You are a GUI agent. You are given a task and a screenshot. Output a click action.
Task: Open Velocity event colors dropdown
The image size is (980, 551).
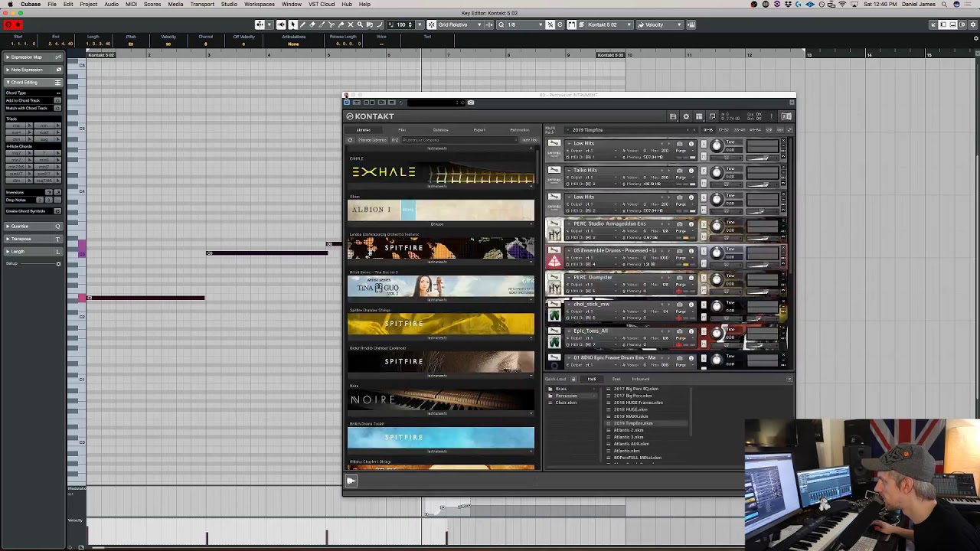661,24
